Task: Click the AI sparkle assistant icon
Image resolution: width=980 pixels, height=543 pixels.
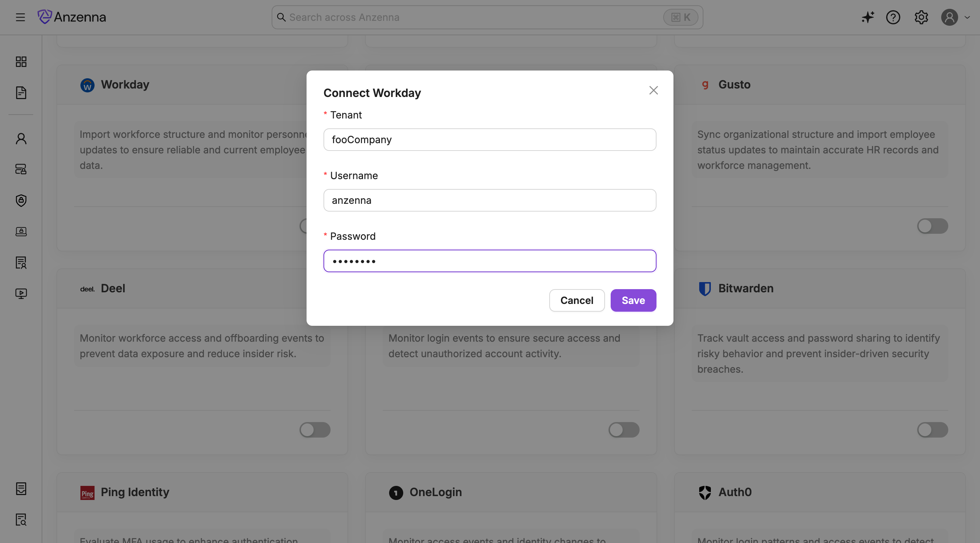Action: coord(867,18)
